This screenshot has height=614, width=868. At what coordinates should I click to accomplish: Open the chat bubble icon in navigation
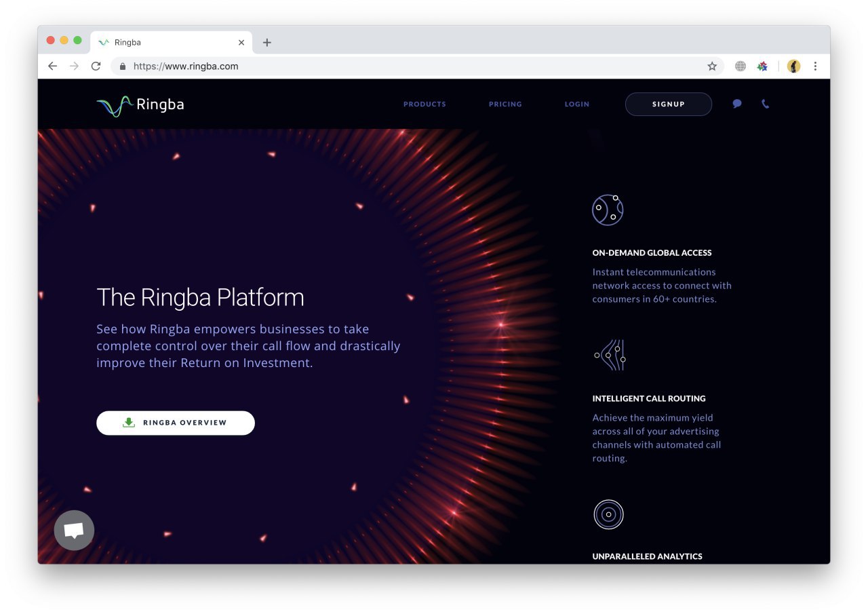click(x=737, y=104)
